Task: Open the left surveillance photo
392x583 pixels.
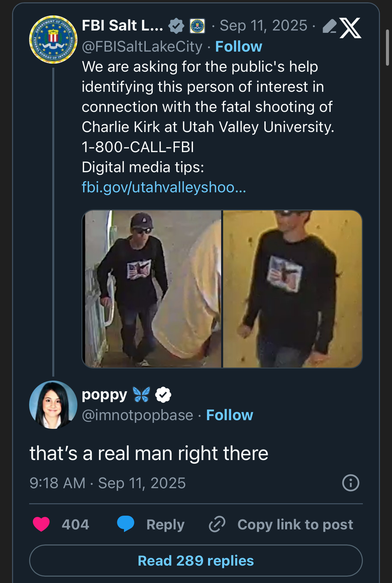Action: click(152, 289)
